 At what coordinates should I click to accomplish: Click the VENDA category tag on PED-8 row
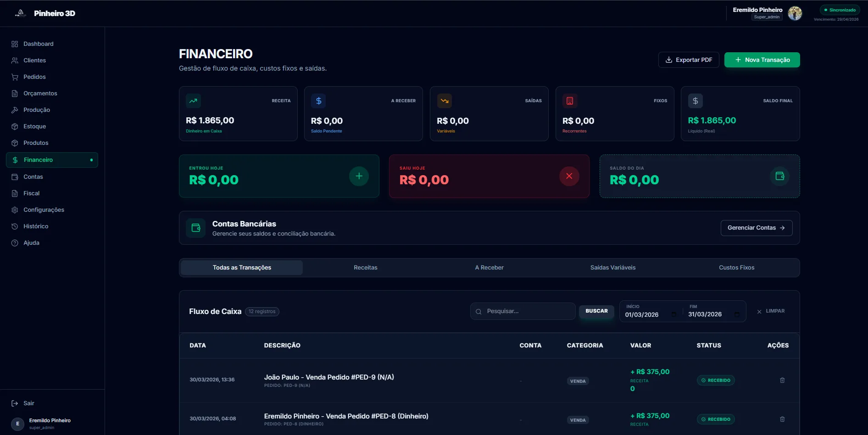click(x=578, y=420)
